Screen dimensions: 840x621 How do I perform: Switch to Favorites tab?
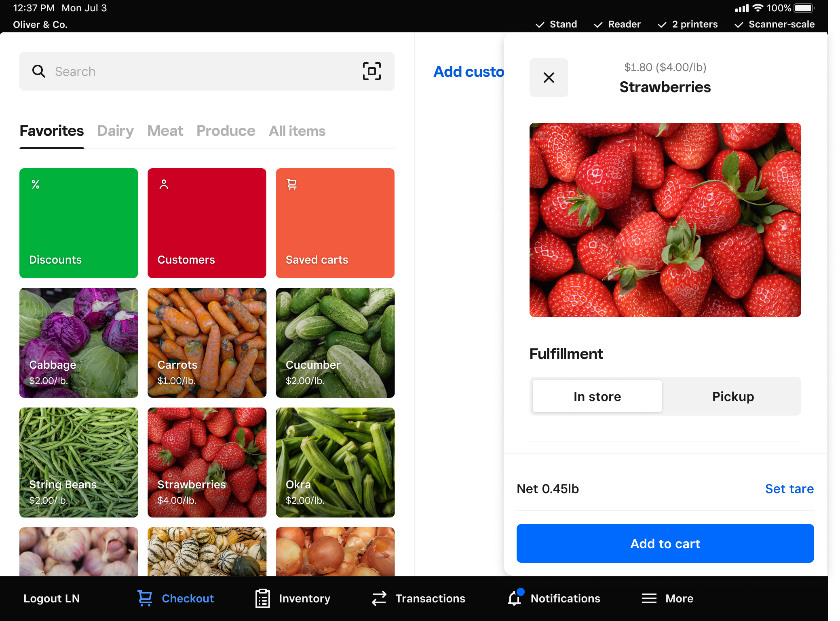tap(52, 131)
